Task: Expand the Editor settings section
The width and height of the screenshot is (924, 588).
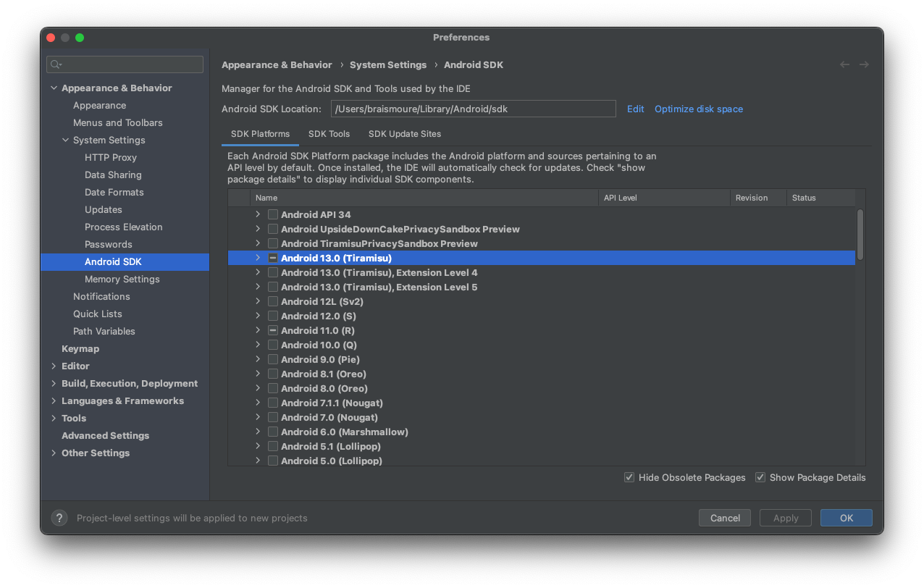Action: pos(54,366)
